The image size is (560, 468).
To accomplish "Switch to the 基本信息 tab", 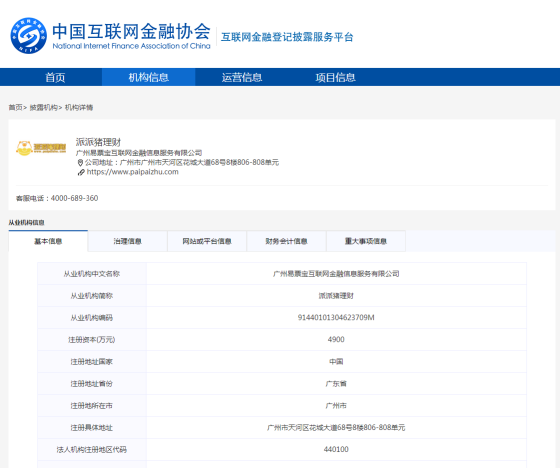I will (48, 241).
